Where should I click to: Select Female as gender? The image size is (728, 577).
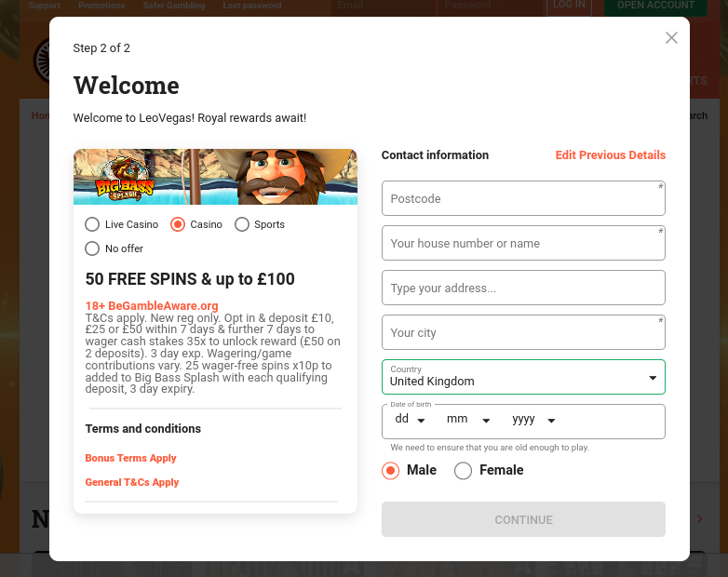pyautogui.click(x=463, y=470)
